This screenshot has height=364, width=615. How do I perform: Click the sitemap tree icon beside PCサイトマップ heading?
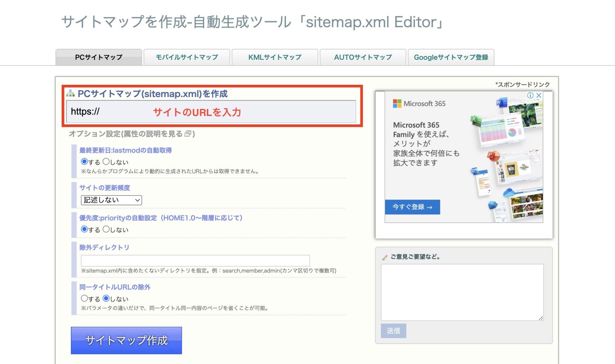71,94
